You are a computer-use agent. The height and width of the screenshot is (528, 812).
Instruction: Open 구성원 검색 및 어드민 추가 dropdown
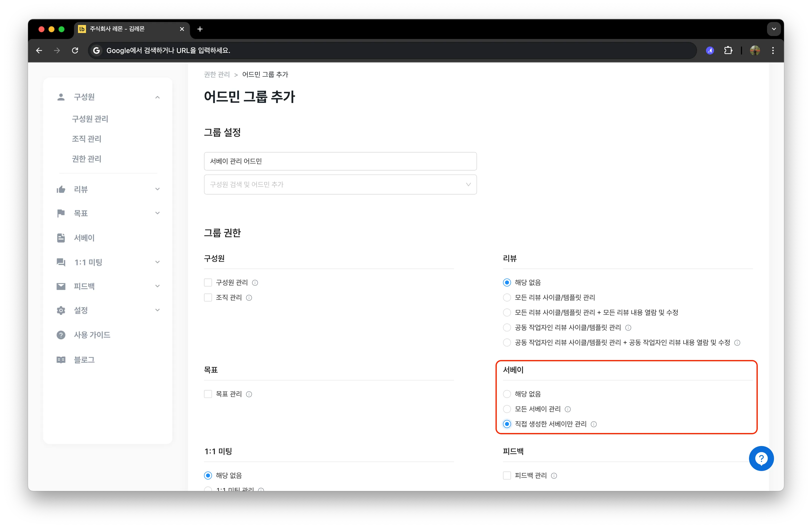340,184
